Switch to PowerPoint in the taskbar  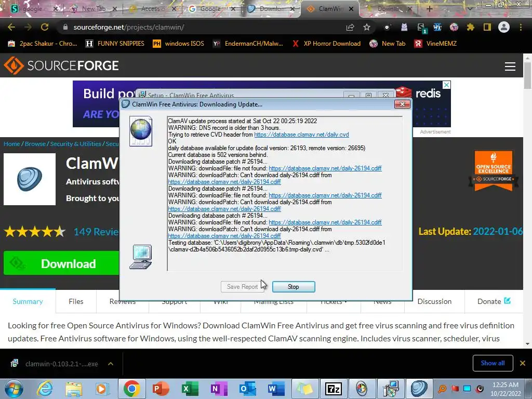coord(161,389)
